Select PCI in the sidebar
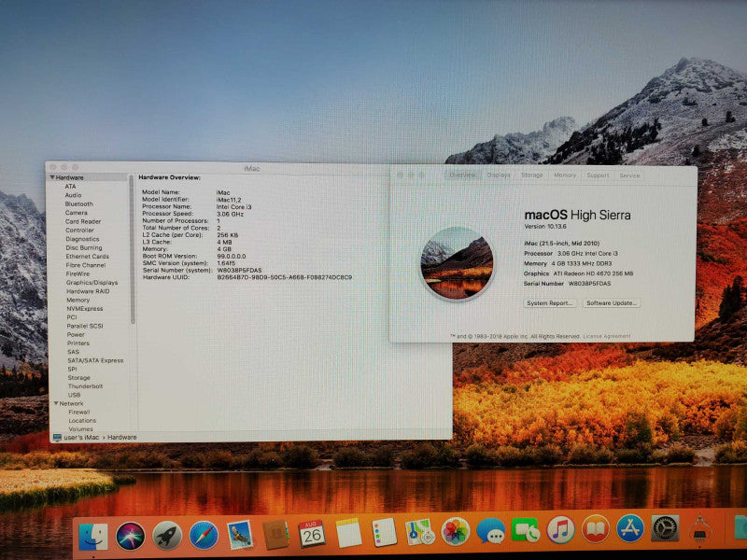 coord(72,317)
